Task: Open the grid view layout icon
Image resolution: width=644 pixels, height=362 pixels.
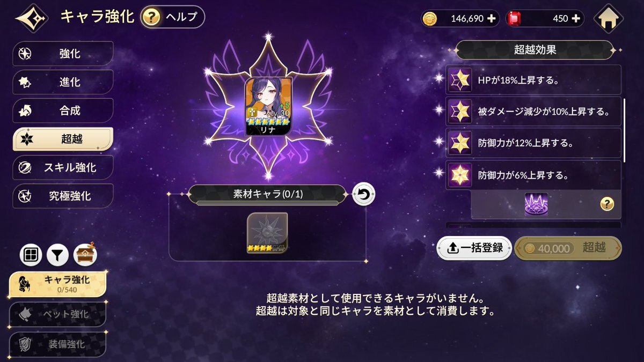Action: (31, 254)
